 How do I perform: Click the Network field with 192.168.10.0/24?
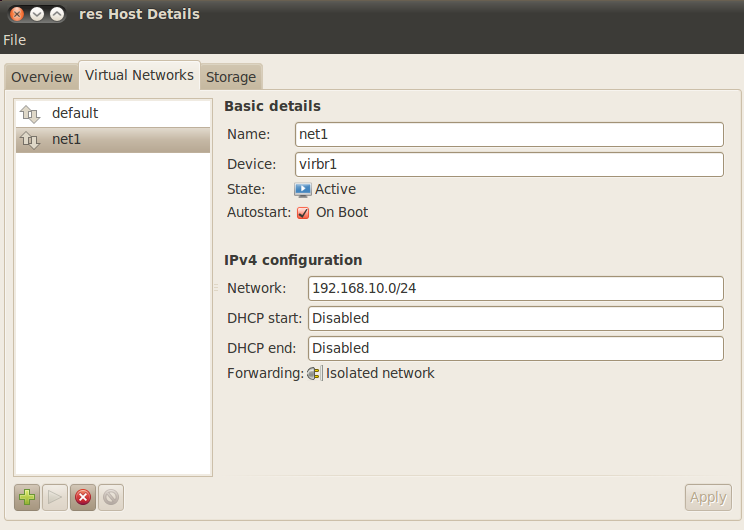515,288
